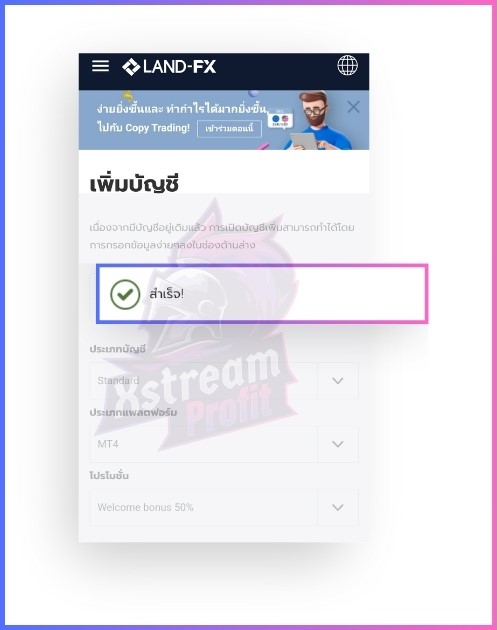Click the เข้าร่วมตอนนี้ banner button

pyautogui.click(x=229, y=129)
